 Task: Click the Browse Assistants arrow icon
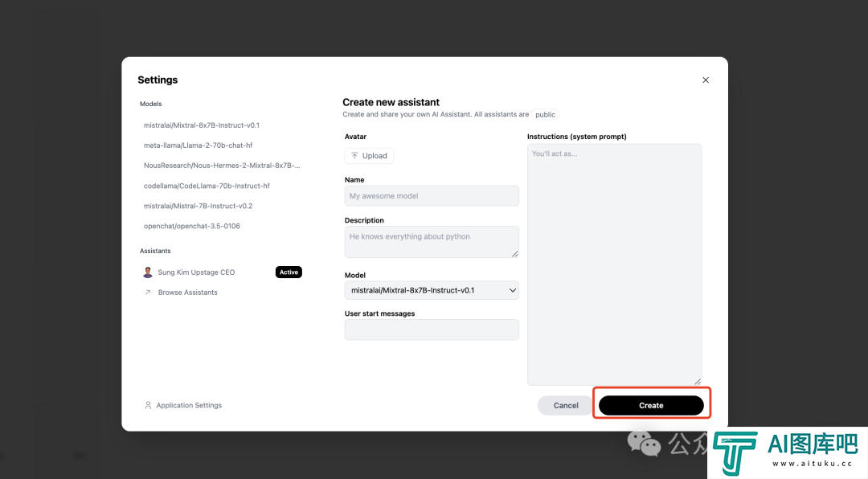coord(148,293)
